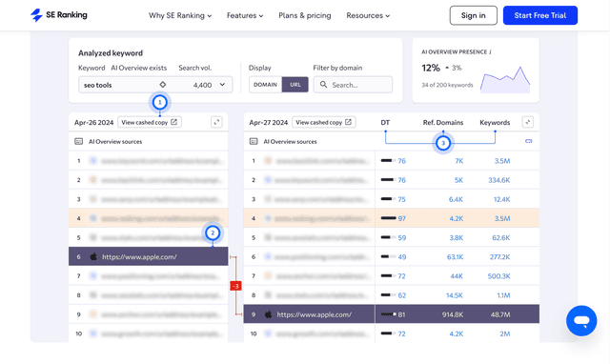This screenshot has height=364, width=610.
Task: Open the Why SE Ranking menu
Action: (180, 15)
